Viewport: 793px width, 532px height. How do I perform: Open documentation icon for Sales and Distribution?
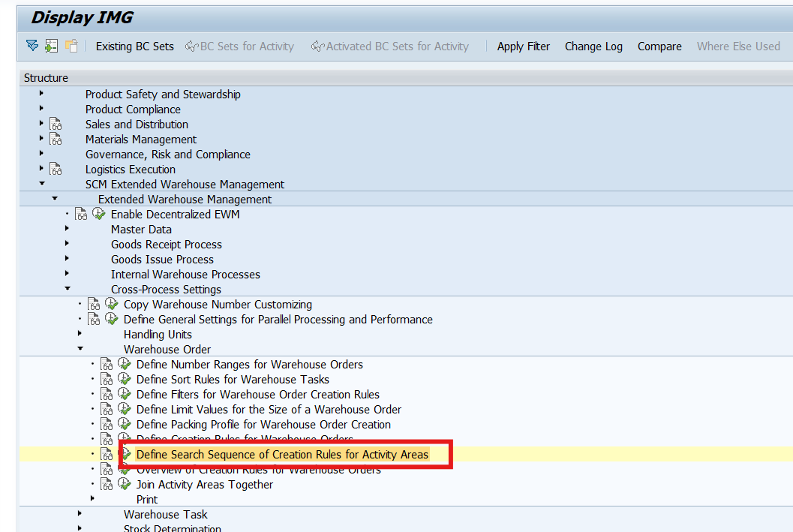[x=56, y=124]
